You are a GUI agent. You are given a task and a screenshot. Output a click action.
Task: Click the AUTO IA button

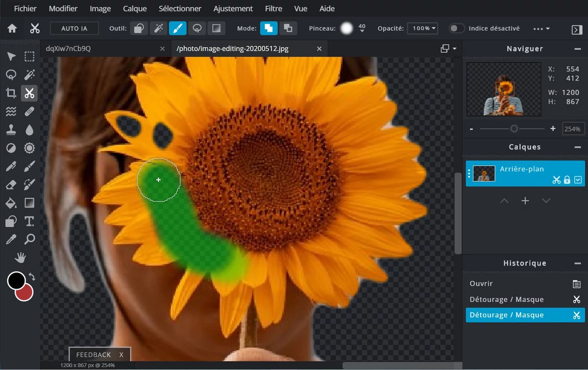tap(74, 28)
